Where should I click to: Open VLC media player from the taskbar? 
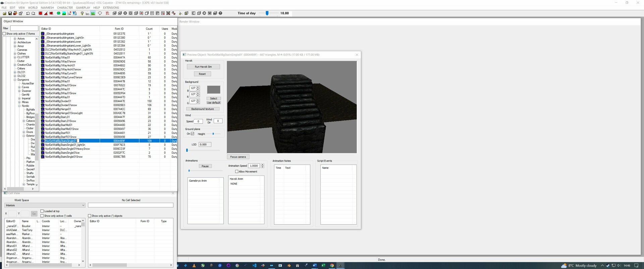(x=194, y=265)
